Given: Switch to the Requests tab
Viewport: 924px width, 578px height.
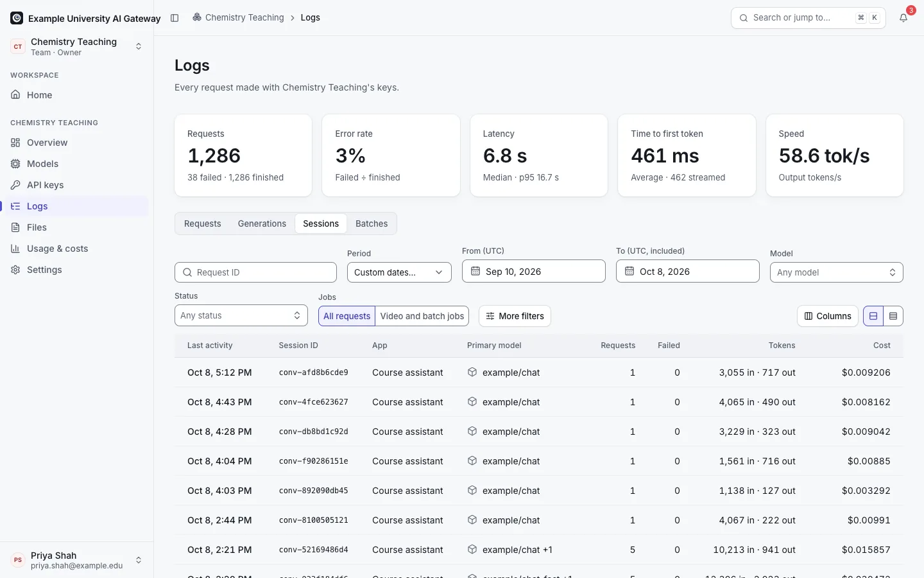Looking at the screenshot, I should 203,223.
